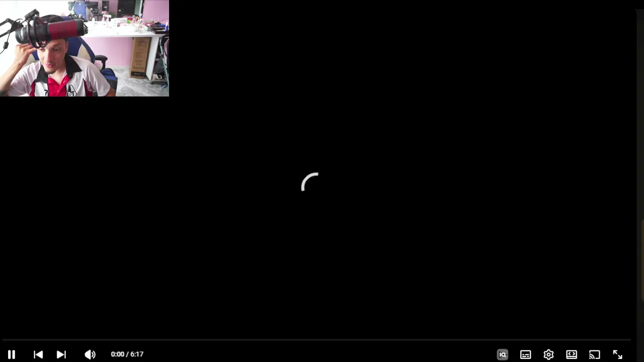The height and width of the screenshot is (362, 644).
Task: Open the player settings gear
Action: click(x=548, y=354)
